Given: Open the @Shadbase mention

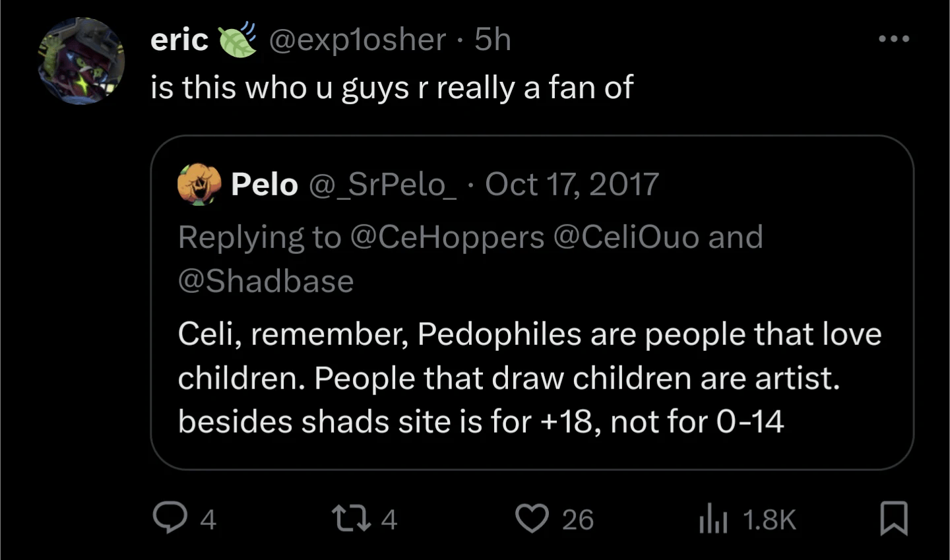Looking at the screenshot, I should coord(266,281).
